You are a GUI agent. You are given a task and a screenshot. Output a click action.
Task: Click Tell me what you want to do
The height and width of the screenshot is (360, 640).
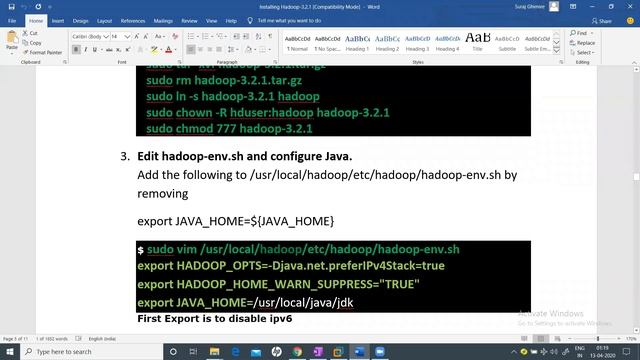click(x=289, y=21)
